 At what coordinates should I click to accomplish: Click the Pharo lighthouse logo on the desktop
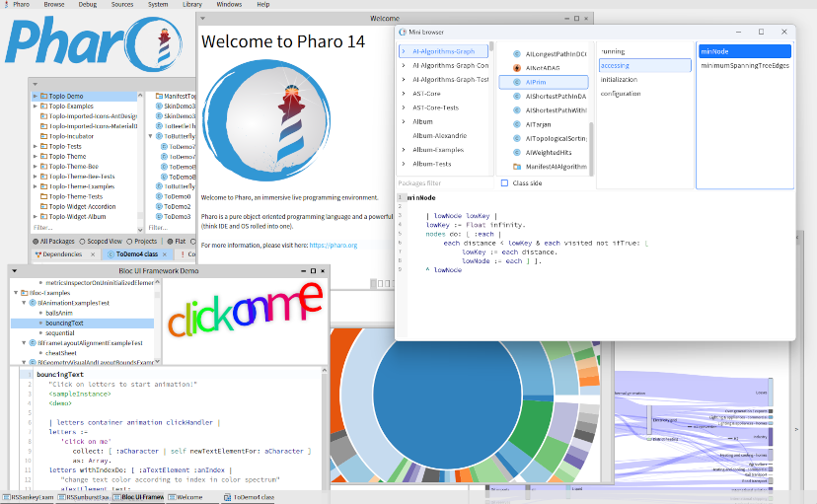[95, 43]
